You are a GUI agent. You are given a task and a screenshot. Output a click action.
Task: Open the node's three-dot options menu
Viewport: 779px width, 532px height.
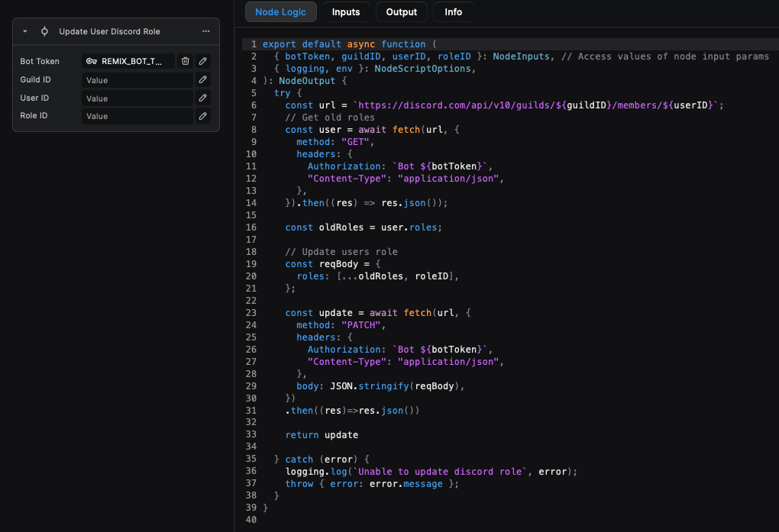tap(205, 31)
